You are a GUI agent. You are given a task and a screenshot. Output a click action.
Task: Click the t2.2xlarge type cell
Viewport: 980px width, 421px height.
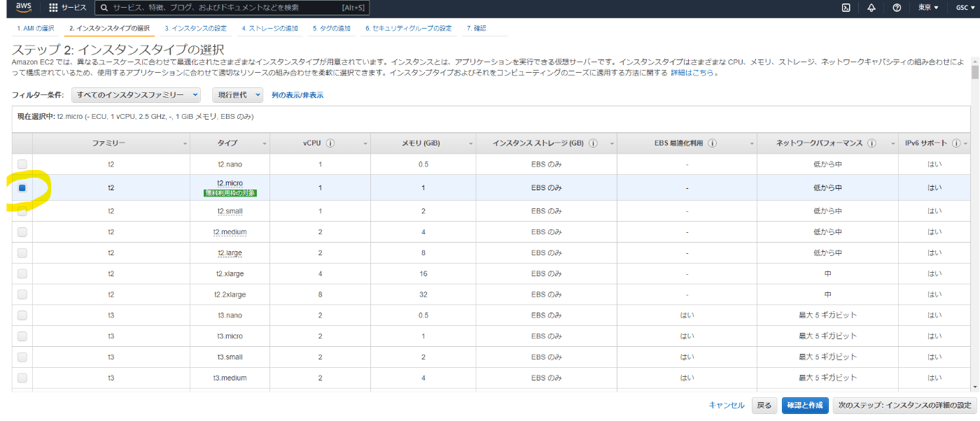[x=230, y=294]
